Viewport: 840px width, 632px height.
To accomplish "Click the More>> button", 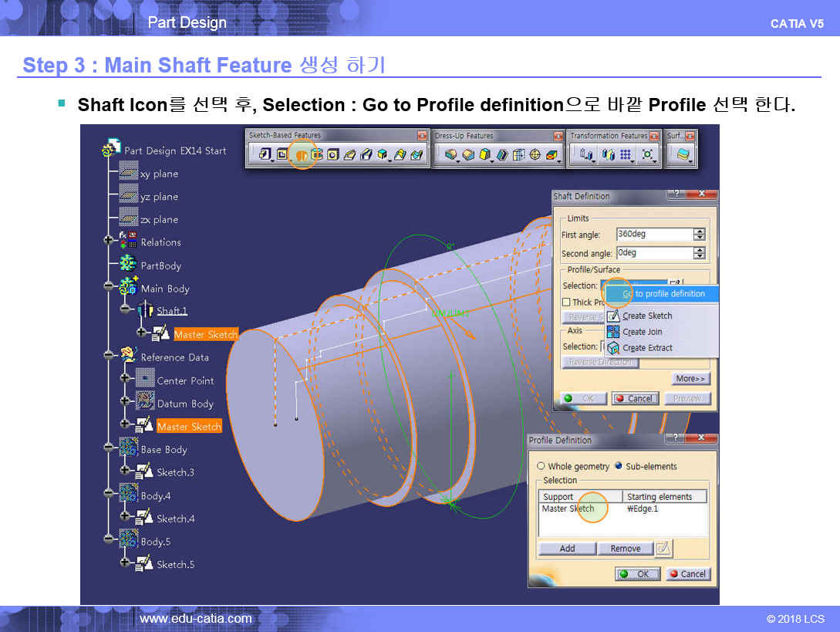I will tap(690, 379).
